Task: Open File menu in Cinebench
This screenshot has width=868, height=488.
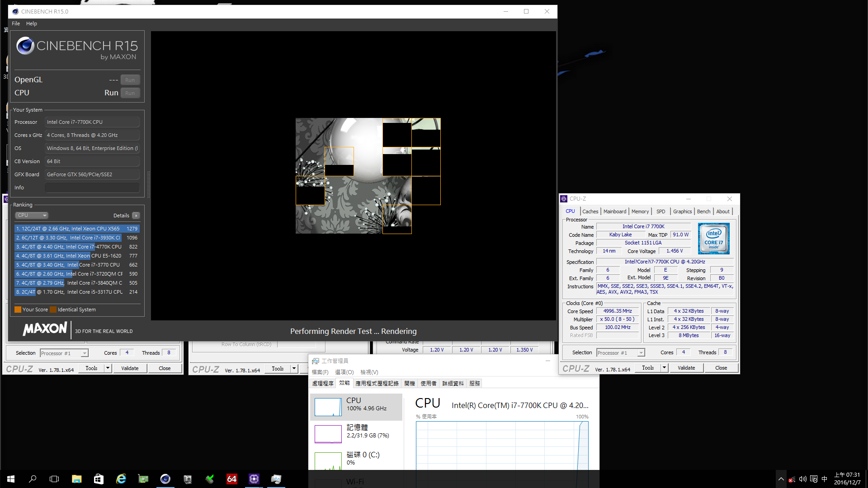Action: (16, 23)
